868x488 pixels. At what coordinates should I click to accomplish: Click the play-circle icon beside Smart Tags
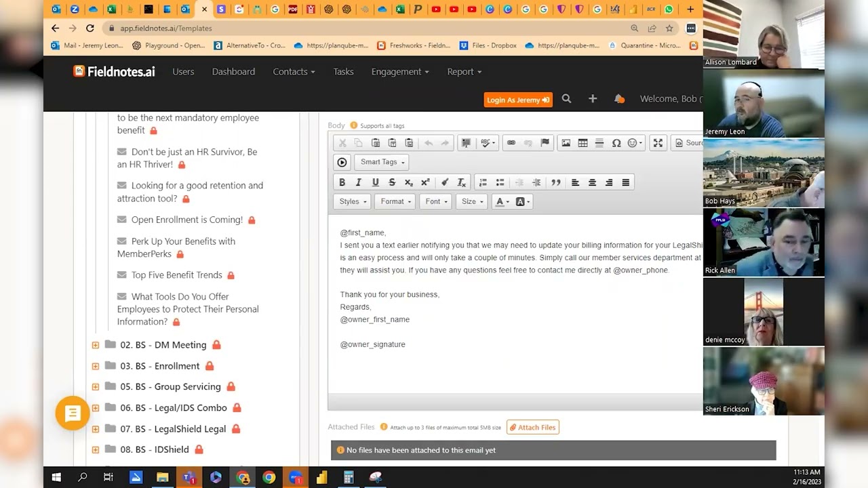click(342, 162)
